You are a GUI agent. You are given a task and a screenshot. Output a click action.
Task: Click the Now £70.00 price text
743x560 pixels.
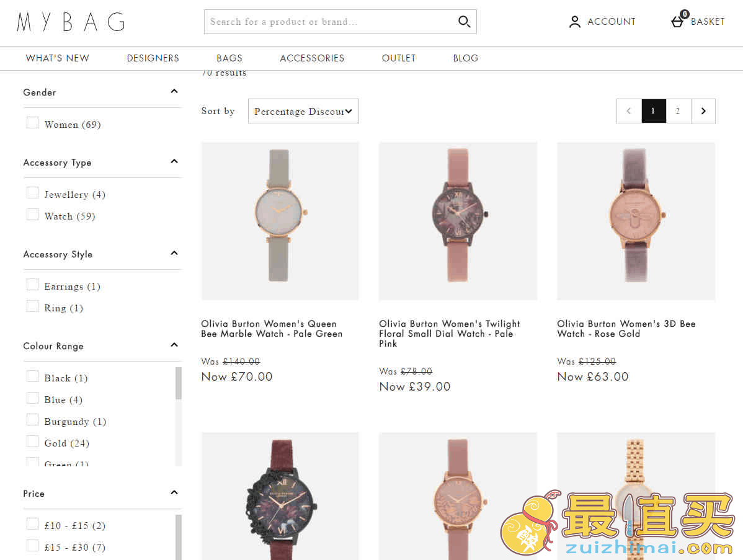pos(236,377)
